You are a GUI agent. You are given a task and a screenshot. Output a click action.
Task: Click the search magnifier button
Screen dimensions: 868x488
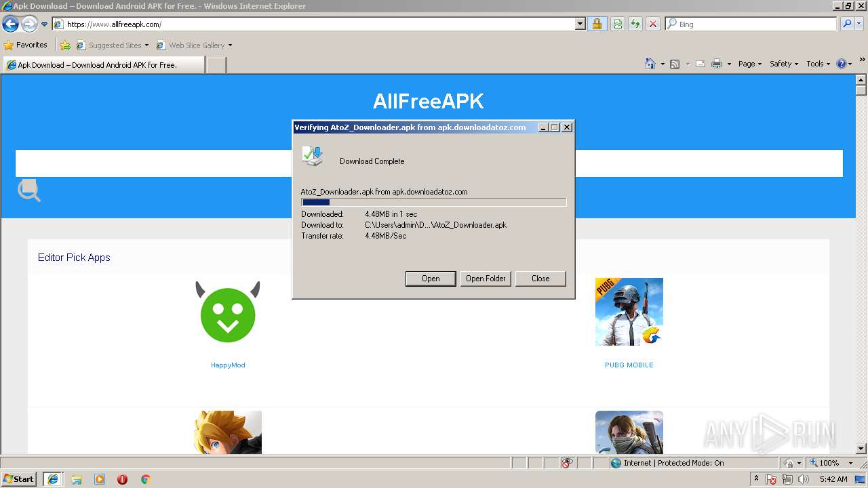tap(847, 24)
